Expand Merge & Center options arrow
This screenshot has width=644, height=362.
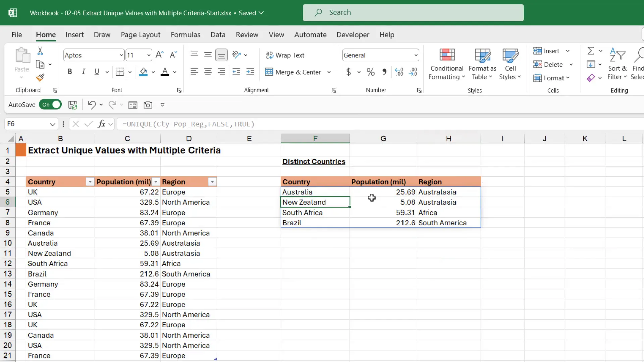pos(329,72)
